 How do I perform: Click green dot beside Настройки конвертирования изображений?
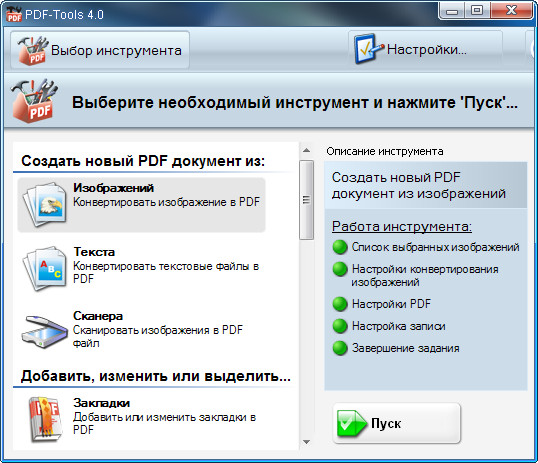340,269
